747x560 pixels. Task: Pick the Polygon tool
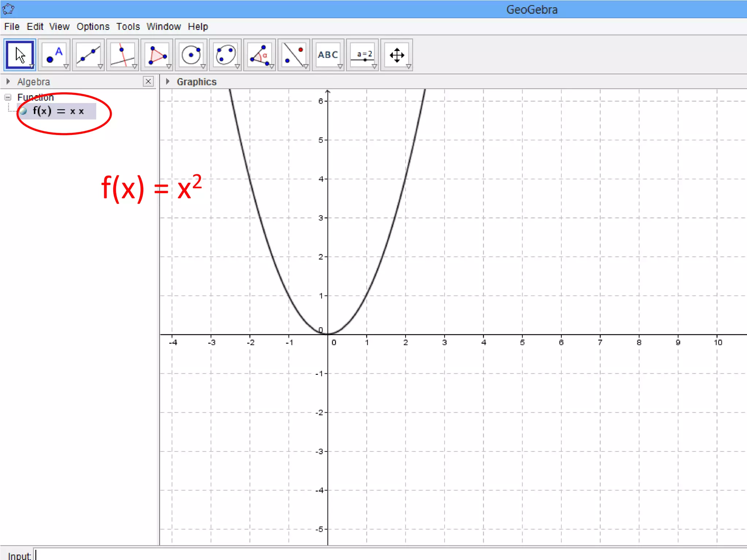tap(157, 55)
